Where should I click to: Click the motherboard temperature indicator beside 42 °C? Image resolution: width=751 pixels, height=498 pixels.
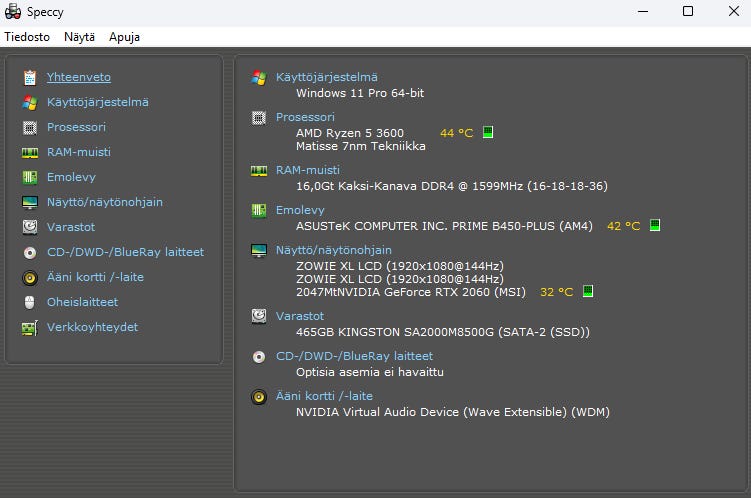(x=654, y=226)
